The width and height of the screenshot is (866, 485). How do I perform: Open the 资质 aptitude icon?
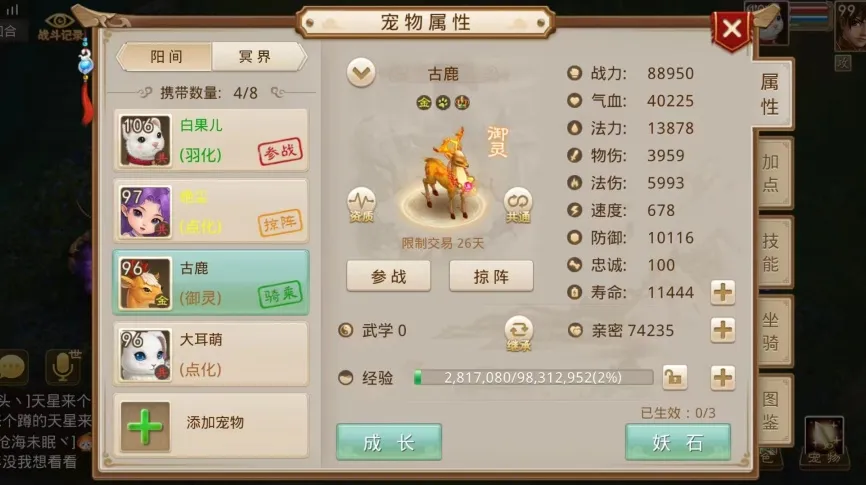pos(361,205)
